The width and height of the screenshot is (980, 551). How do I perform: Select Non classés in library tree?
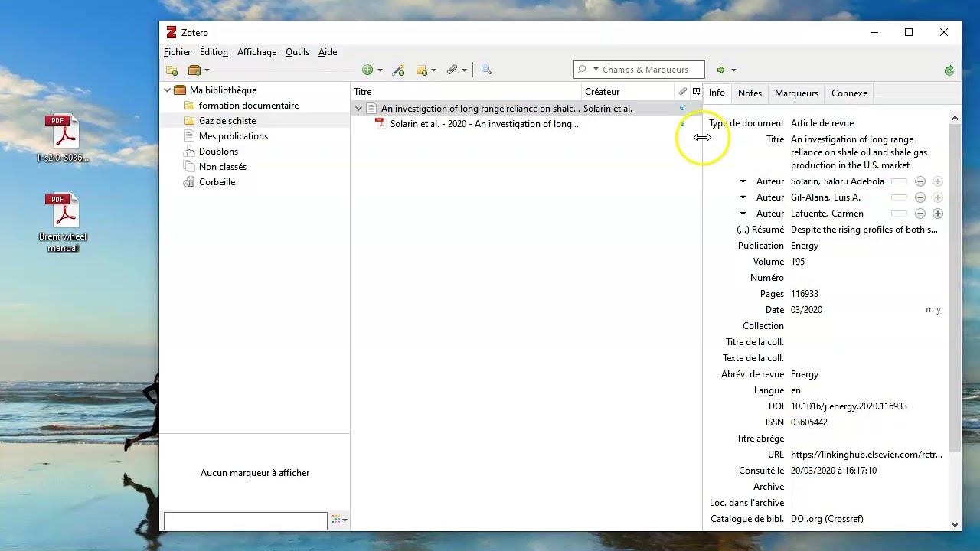[x=223, y=167]
